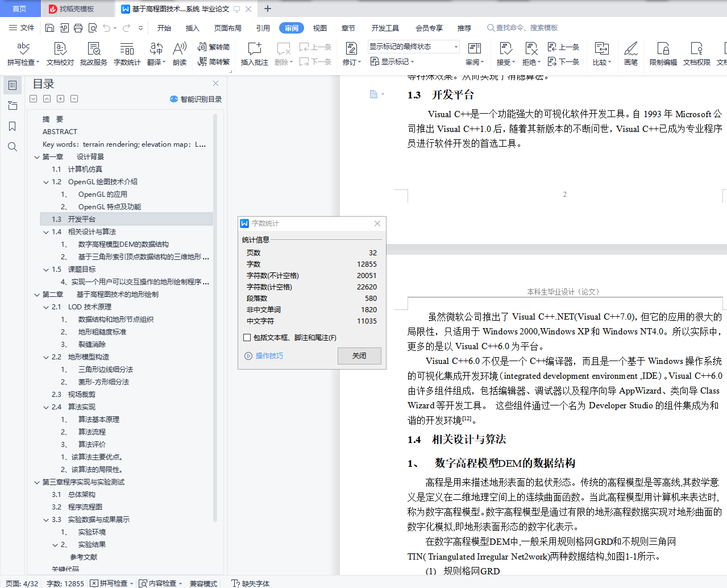The image size is (727, 588).
Task: Open the 引用 ribbon tab
Action: (263, 28)
